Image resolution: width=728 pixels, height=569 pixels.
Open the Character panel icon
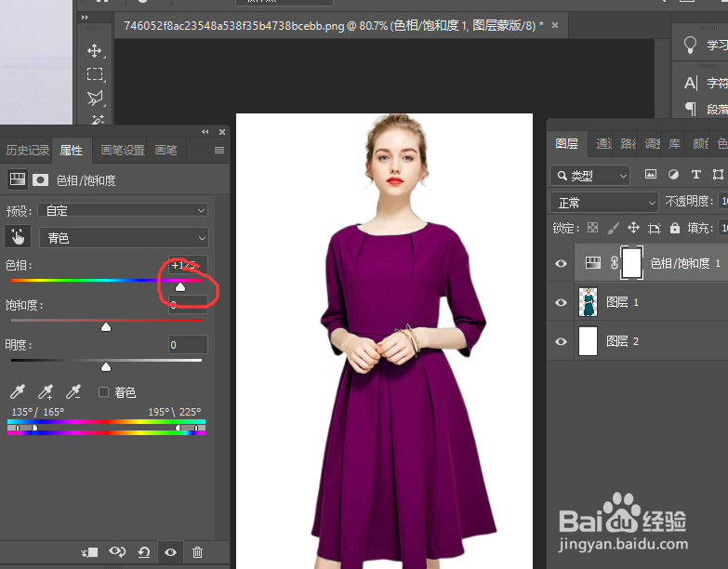[x=691, y=83]
